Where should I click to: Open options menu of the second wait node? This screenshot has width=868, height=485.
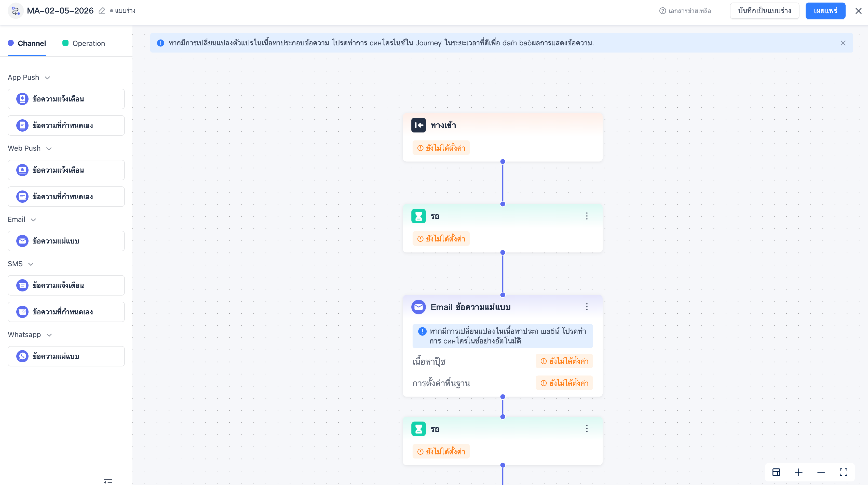click(x=587, y=429)
